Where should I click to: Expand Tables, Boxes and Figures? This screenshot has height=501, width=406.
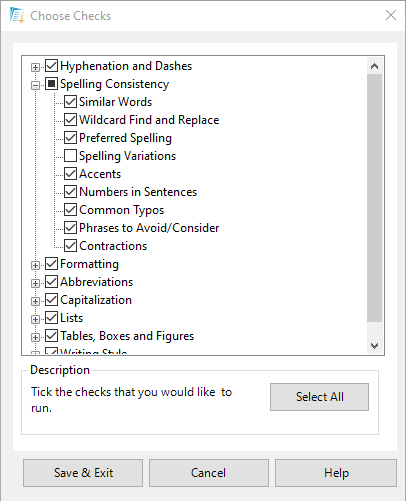point(35,337)
